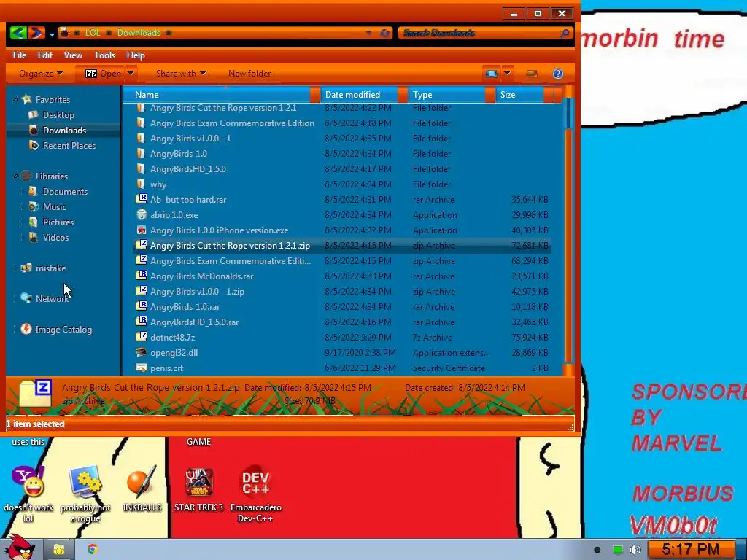Viewport: 747px width, 560px height.
Task: Expand the arrow next to Open
Action: [x=131, y=74]
